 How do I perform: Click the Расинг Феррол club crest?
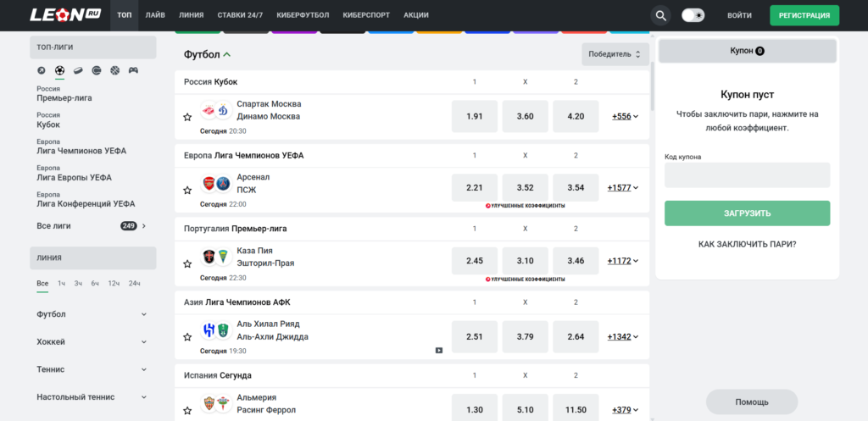pos(223,404)
